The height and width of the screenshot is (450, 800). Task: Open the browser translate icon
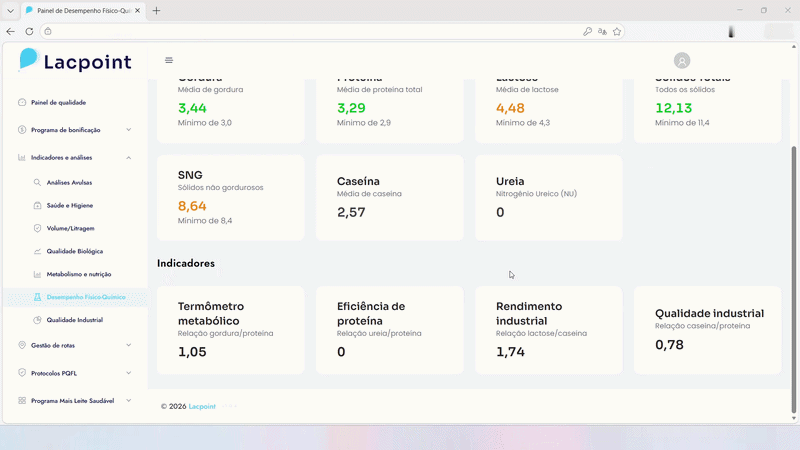click(602, 31)
